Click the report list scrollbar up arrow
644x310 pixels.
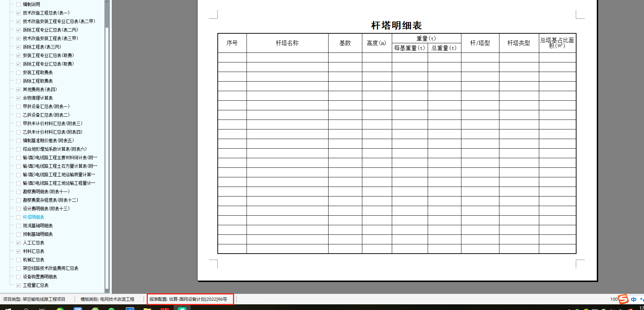[107, 2]
